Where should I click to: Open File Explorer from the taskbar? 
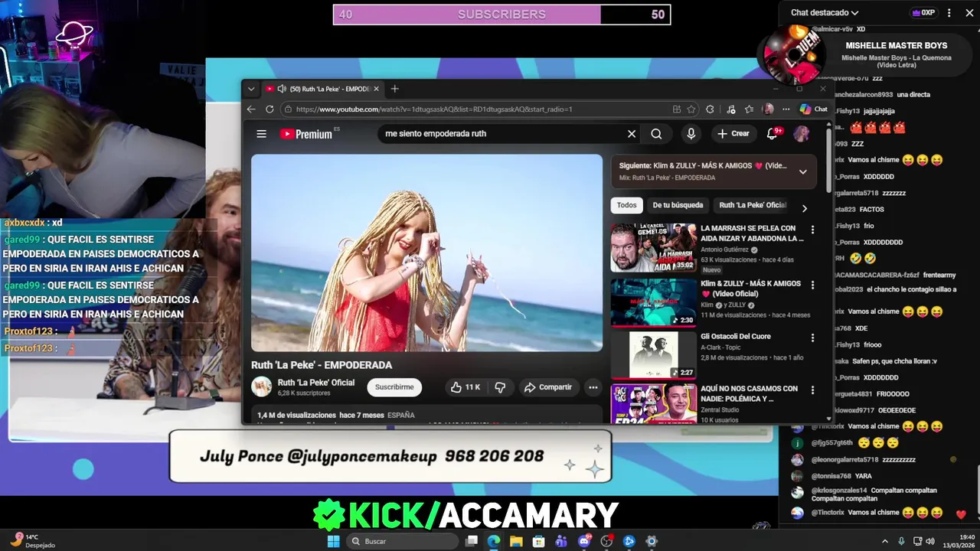[x=516, y=541]
